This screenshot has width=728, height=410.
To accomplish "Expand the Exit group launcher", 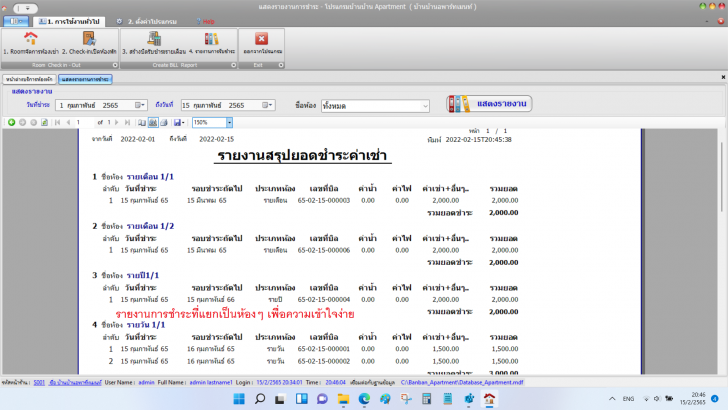I will click(281, 65).
